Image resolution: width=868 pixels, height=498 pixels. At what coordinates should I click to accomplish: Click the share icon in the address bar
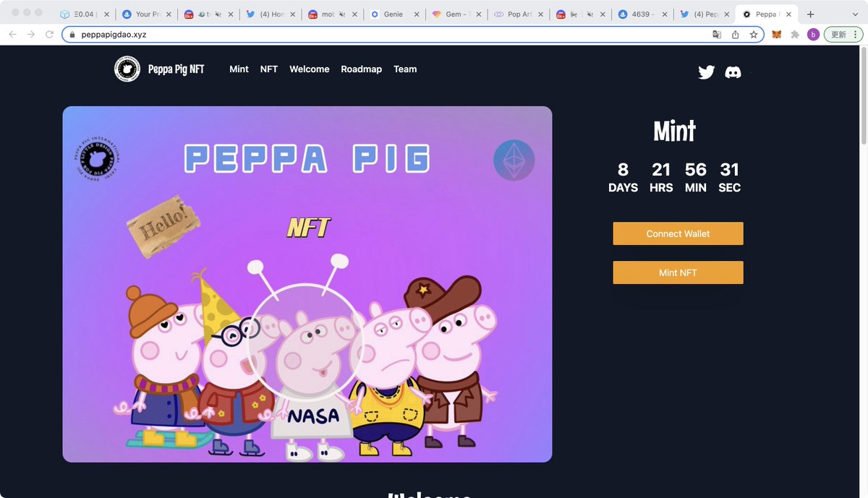[x=736, y=34]
